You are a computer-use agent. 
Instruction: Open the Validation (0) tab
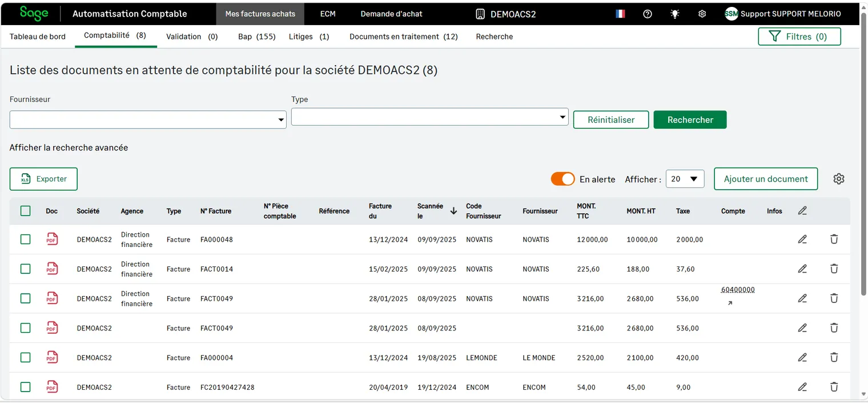click(192, 37)
